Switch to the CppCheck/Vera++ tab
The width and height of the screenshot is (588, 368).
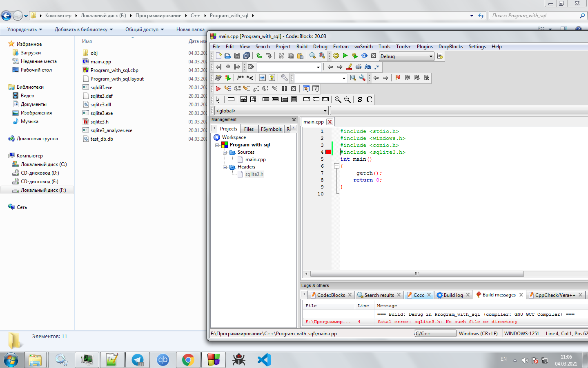[x=555, y=295]
